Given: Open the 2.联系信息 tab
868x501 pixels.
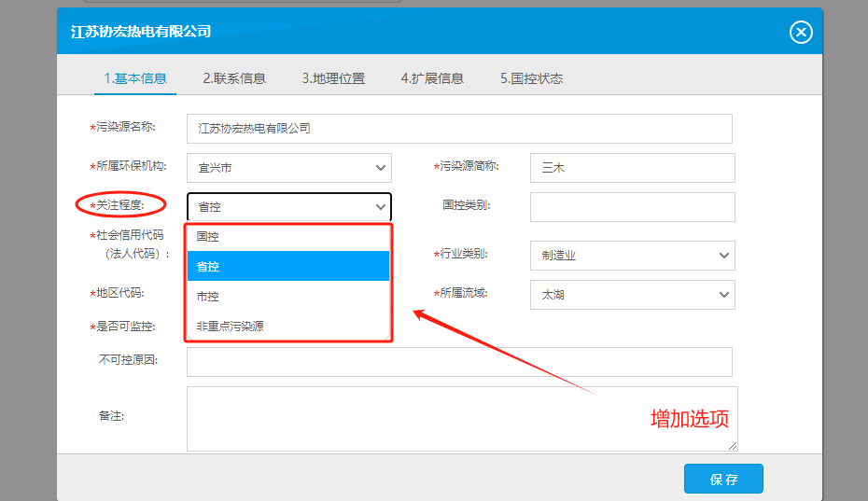Looking at the screenshot, I should click(234, 78).
